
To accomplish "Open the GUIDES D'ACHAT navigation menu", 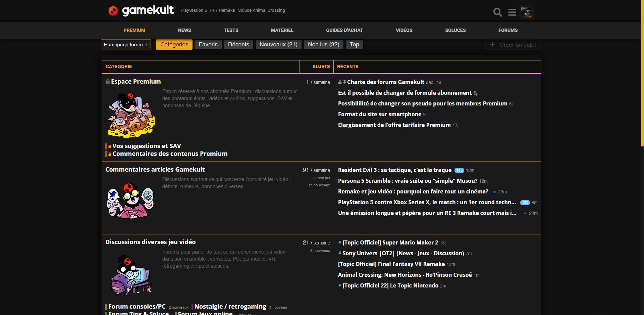I will [344, 30].
